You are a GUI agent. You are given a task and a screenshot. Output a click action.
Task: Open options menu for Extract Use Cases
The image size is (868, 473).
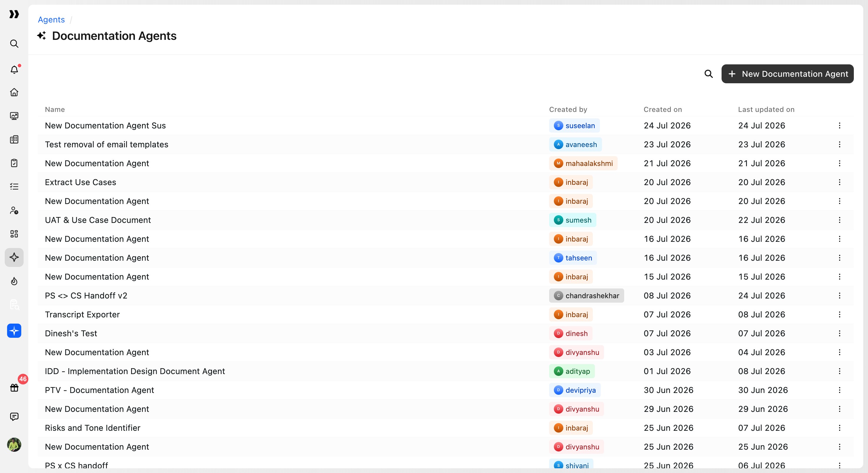pos(839,182)
